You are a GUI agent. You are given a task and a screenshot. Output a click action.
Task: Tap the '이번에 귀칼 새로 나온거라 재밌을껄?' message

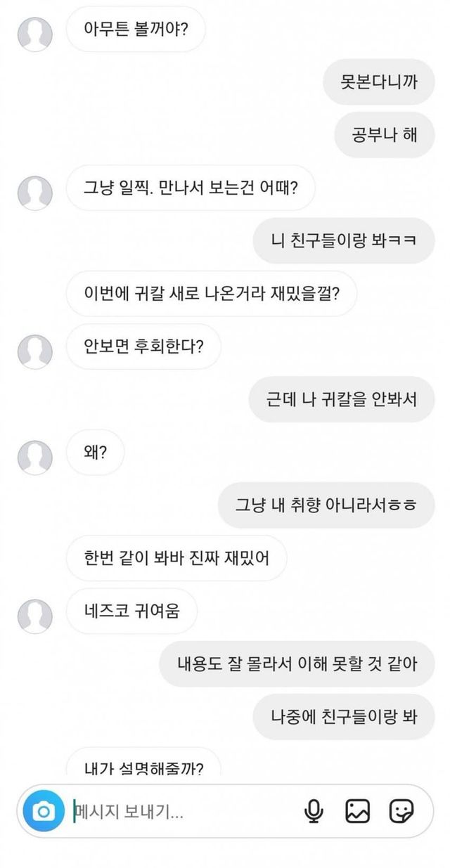point(212,294)
